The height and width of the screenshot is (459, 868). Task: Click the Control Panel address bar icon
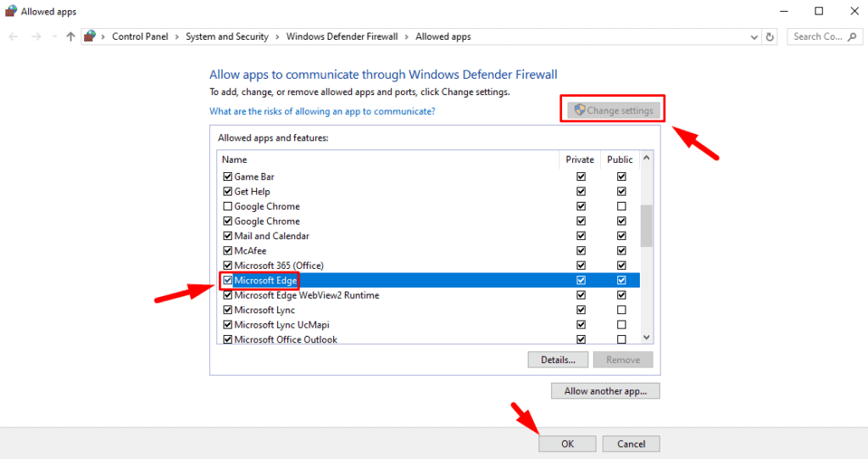click(x=90, y=36)
